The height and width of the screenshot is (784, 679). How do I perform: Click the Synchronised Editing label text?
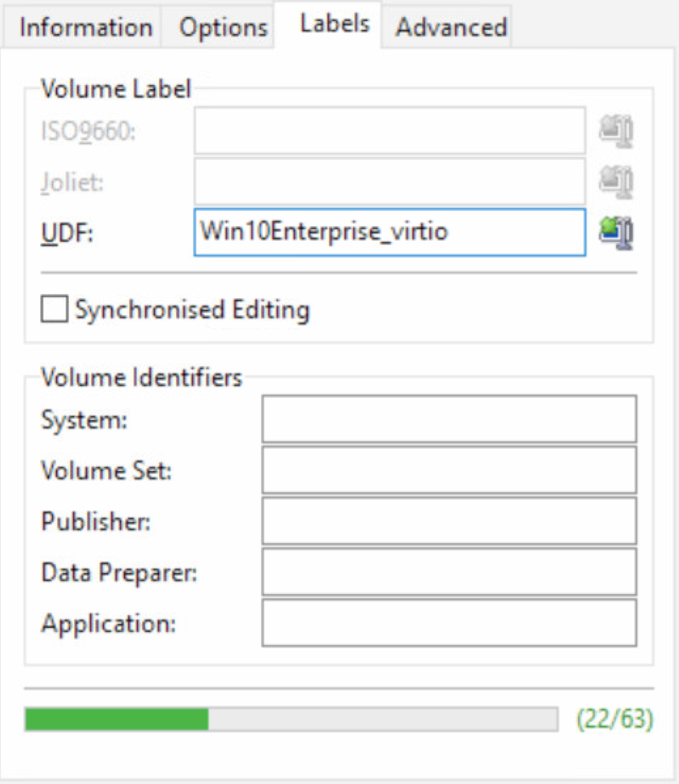pos(192,310)
